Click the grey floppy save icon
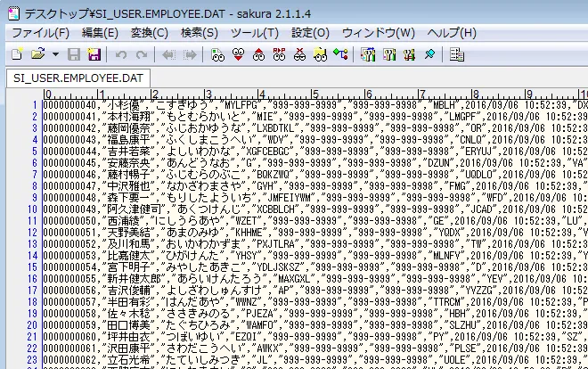This screenshot has width=588, height=369. click(73, 54)
